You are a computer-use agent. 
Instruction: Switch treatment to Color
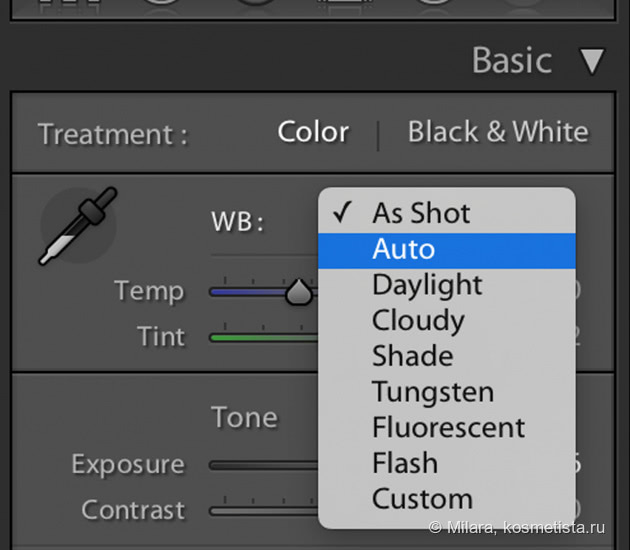[x=313, y=132]
